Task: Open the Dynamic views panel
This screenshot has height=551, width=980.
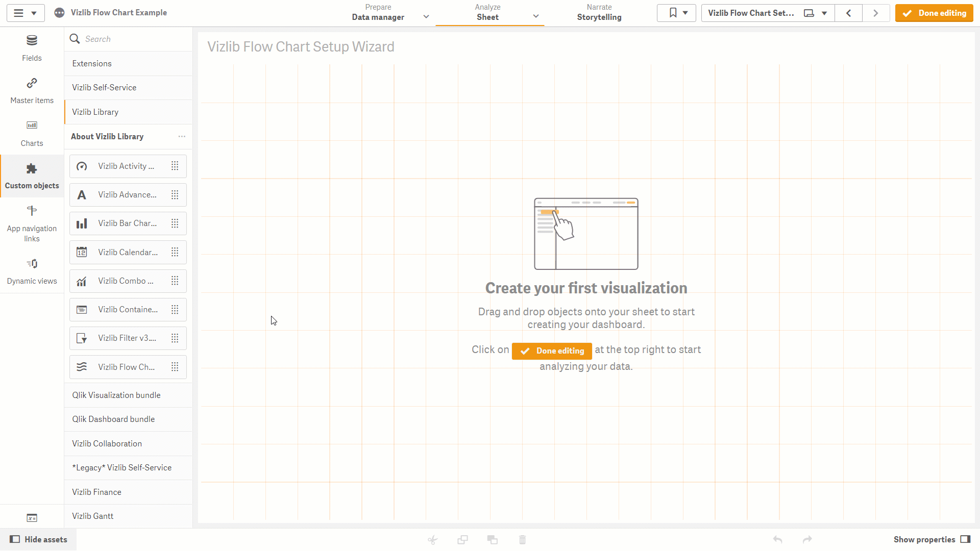Action: pos(32,271)
